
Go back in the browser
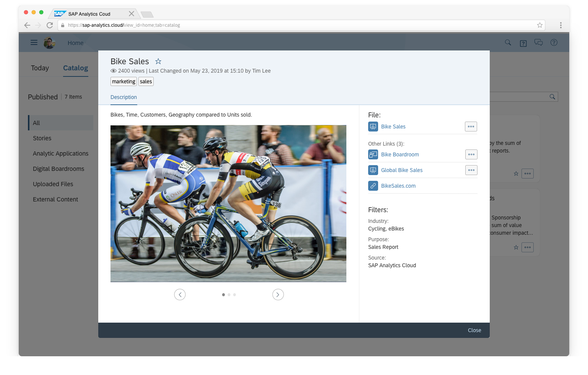pyautogui.click(x=27, y=25)
